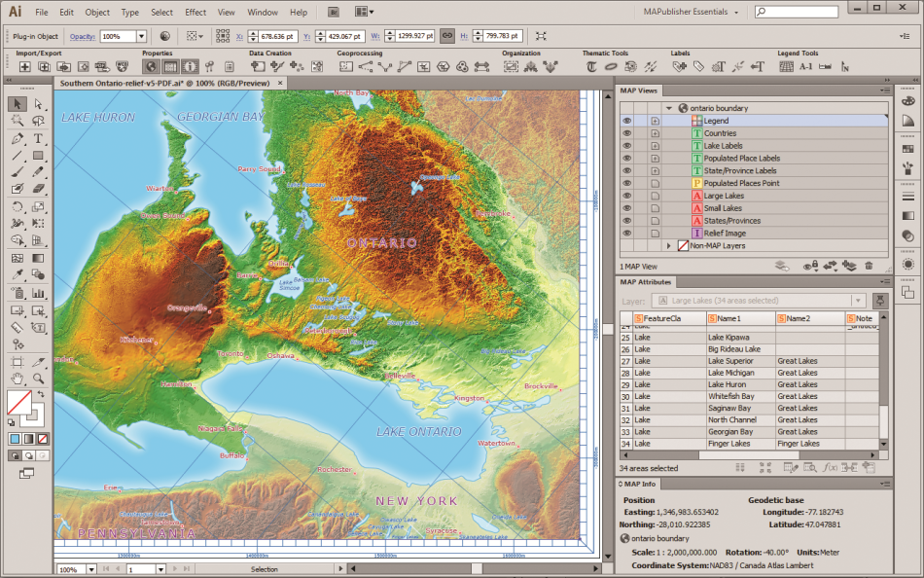924x578 pixels.
Task: Delete MAP view using the trash icon
Action: click(x=869, y=266)
